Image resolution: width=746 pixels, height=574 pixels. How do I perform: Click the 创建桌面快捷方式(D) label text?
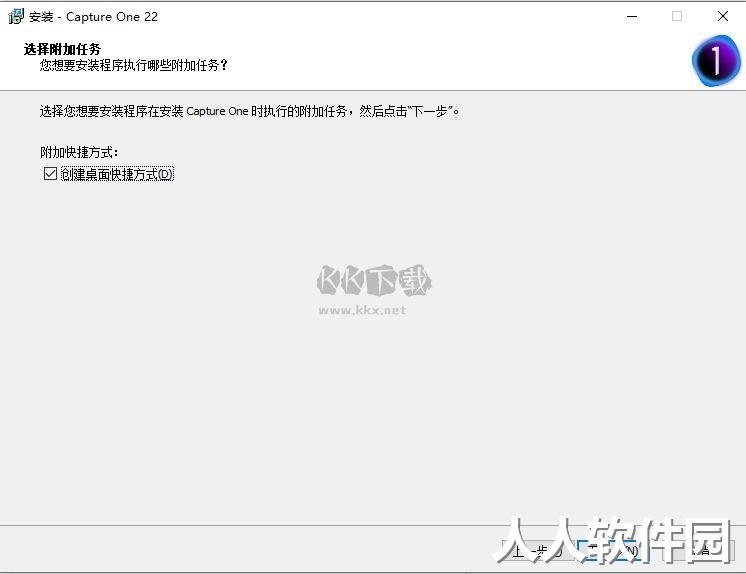coord(118,174)
